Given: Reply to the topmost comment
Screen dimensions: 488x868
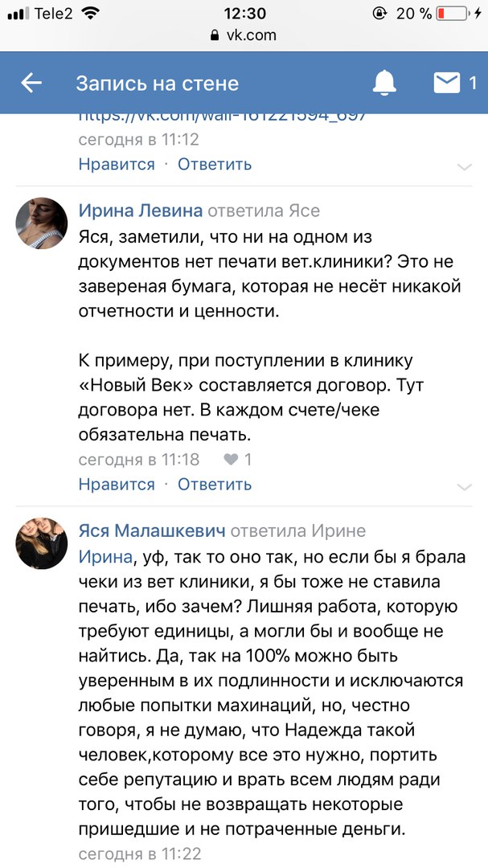Looking at the screenshot, I should [x=215, y=165].
